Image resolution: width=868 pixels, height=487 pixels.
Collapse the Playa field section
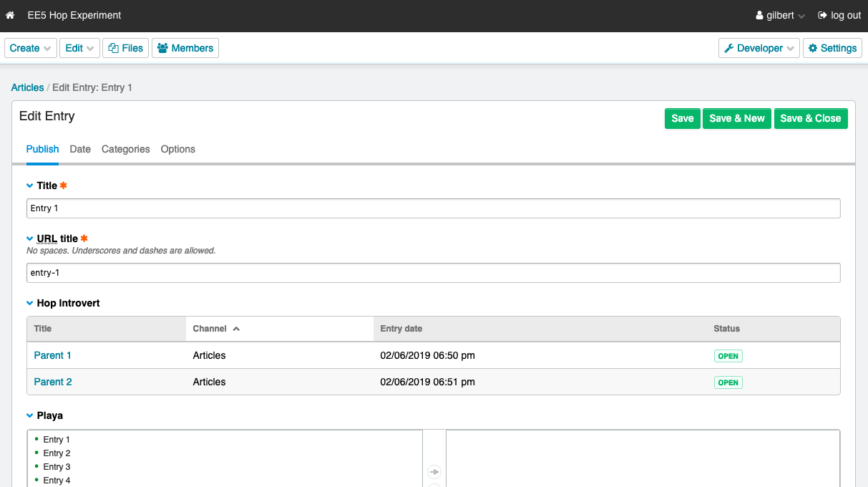[x=30, y=415]
